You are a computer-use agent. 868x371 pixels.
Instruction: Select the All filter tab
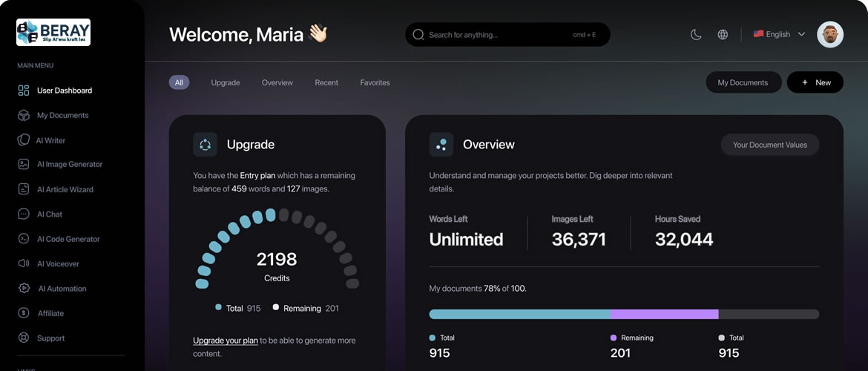click(x=179, y=82)
